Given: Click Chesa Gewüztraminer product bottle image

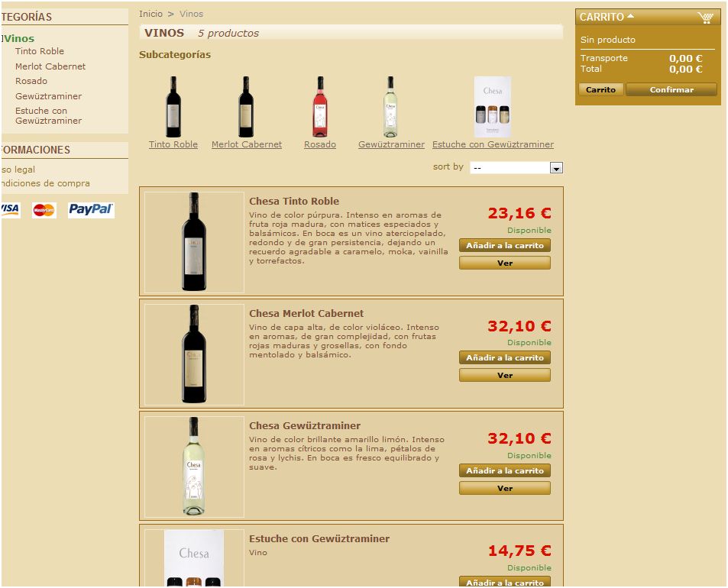Looking at the screenshot, I should tap(194, 467).
